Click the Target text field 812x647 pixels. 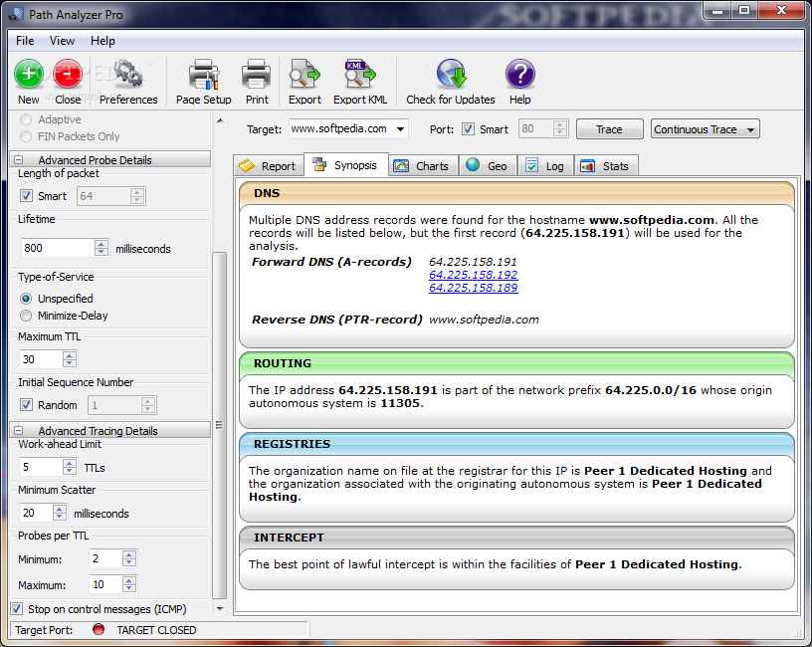pos(341,129)
